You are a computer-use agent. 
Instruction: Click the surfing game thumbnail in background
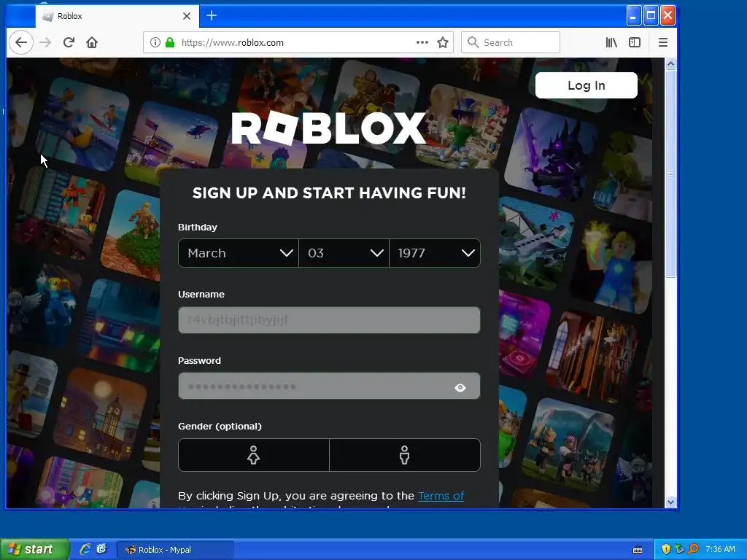click(x=82, y=124)
